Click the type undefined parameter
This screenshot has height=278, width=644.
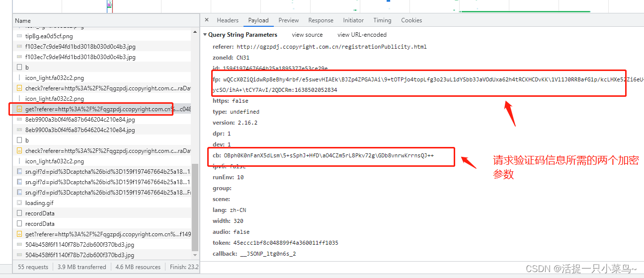click(236, 112)
